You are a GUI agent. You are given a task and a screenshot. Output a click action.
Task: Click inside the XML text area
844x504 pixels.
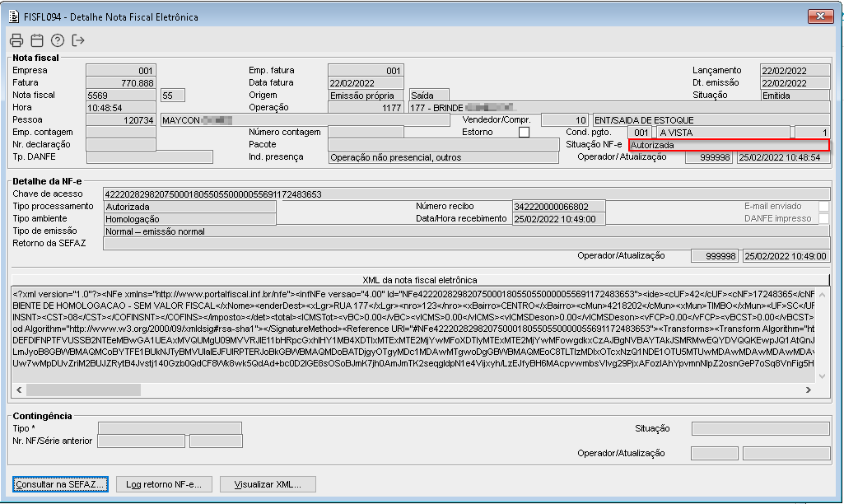(413, 334)
